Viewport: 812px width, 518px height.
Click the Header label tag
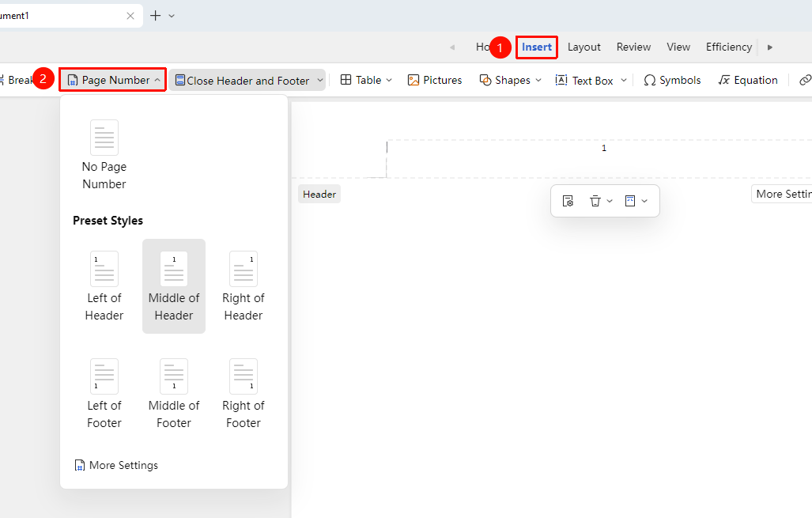[x=319, y=195]
